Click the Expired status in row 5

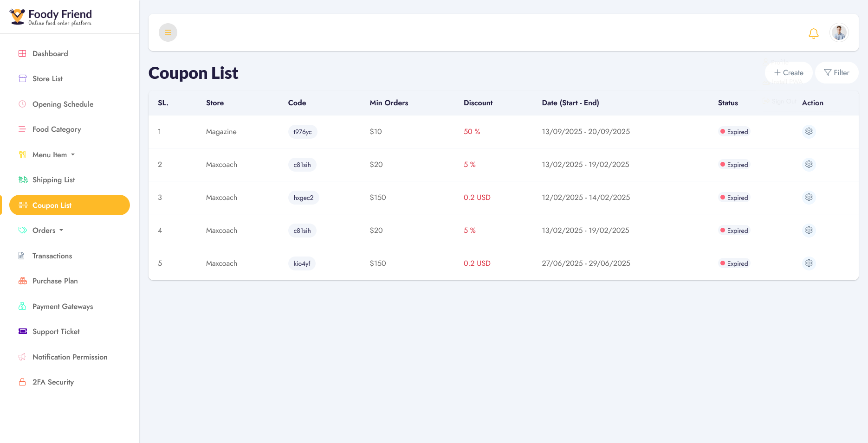tap(734, 263)
